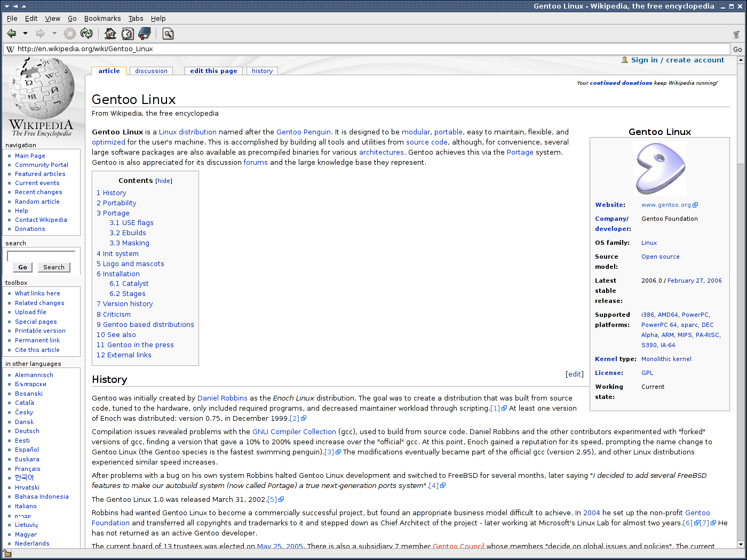Open the Printable version toolbox link

tap(40, 331)
